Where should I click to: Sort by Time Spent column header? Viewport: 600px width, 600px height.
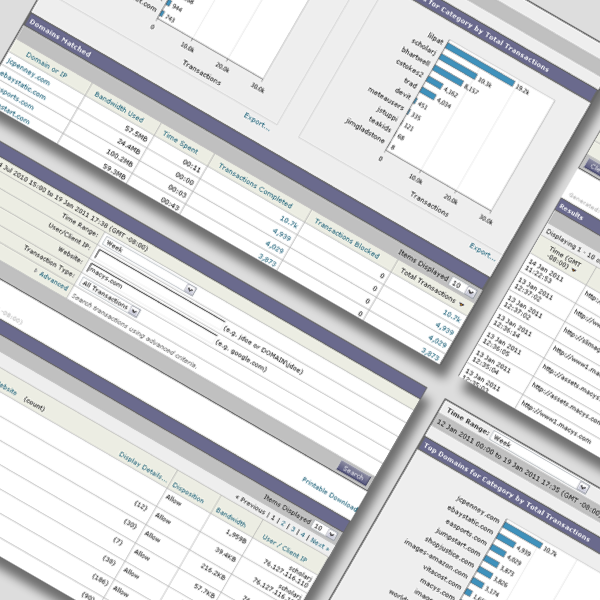(x=180, y=142)
